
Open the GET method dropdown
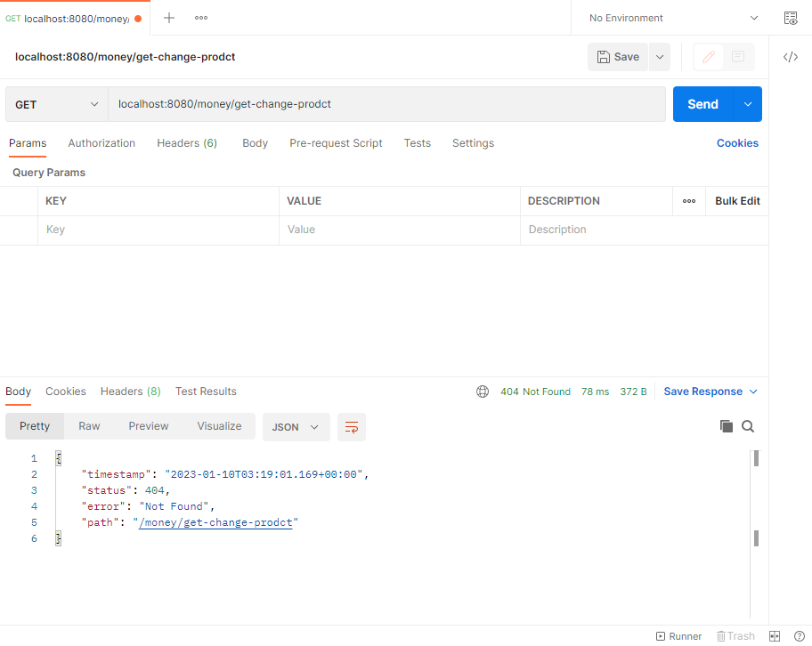click(56, 105)
